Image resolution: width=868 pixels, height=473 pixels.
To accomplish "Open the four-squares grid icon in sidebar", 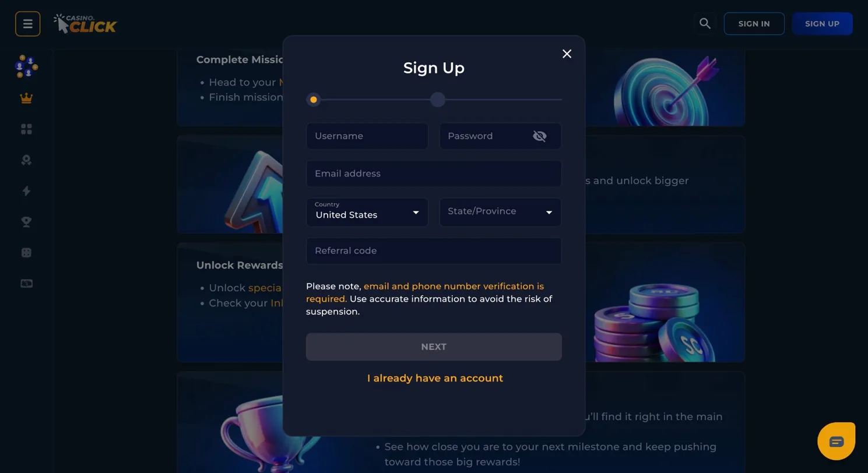I will click(x=26, y=129).
